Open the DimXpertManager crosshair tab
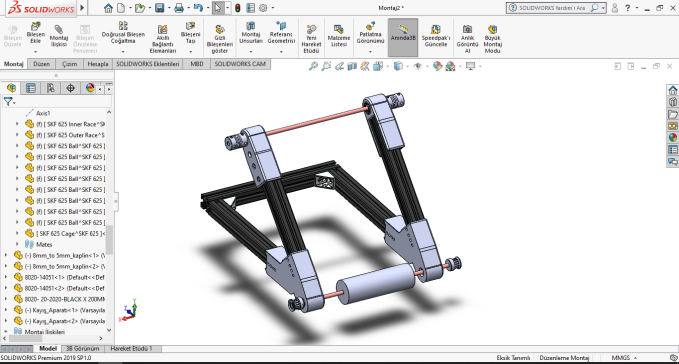 70,88
